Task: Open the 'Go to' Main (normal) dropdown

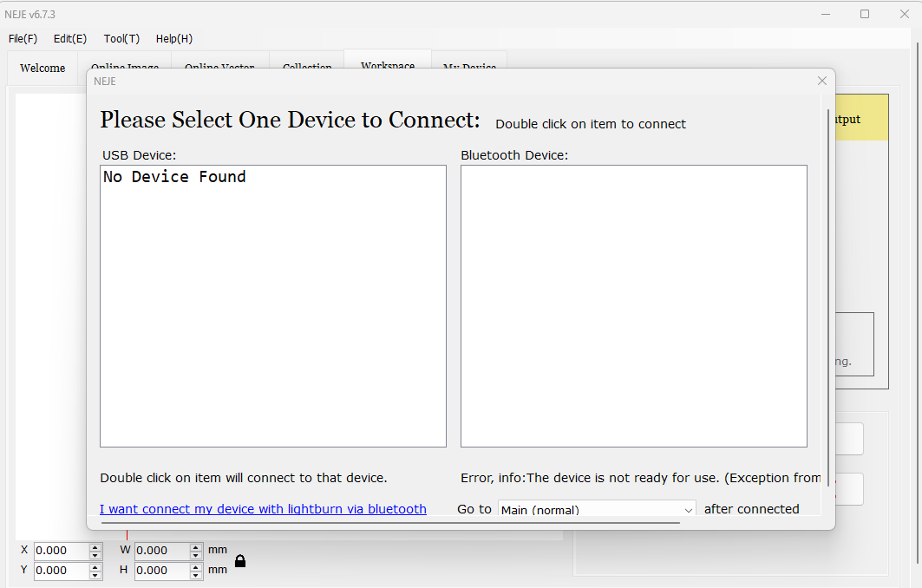Action: coord(597,509)
